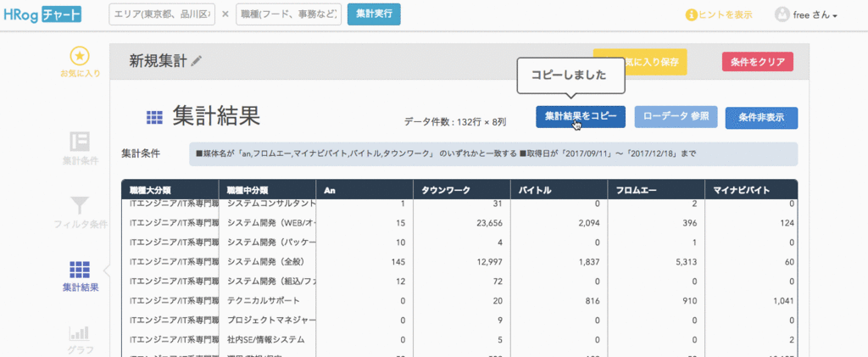
Task: Click the 新規集計 title text
Action: (x=159, y=61)
